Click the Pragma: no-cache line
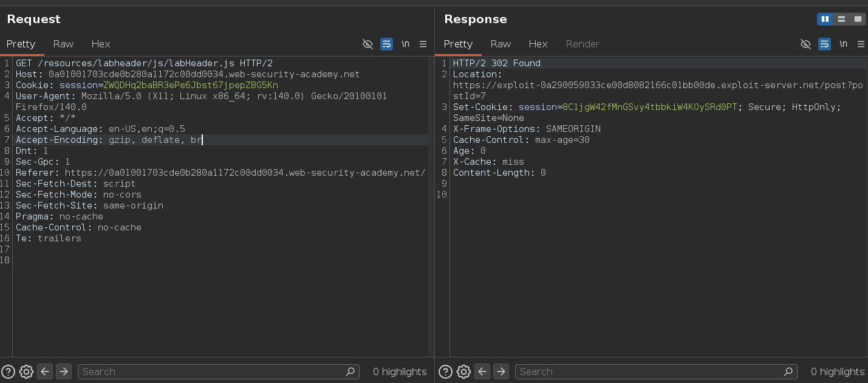 point(60,216)
